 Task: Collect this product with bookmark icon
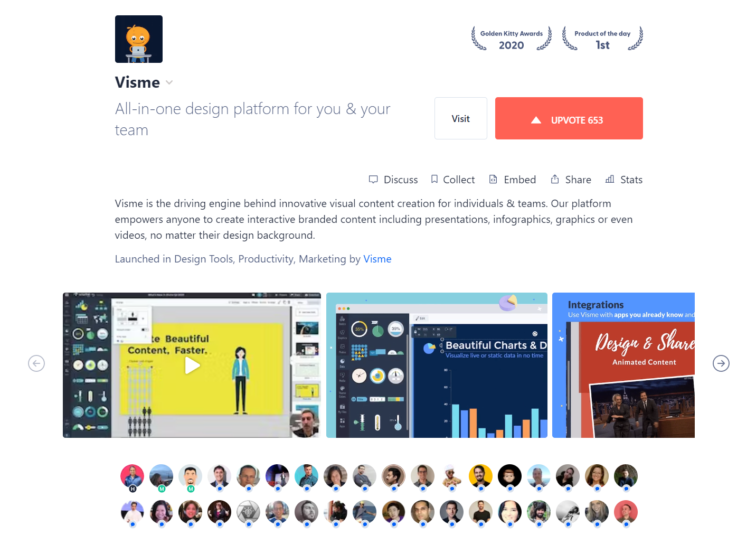(453, 180)
